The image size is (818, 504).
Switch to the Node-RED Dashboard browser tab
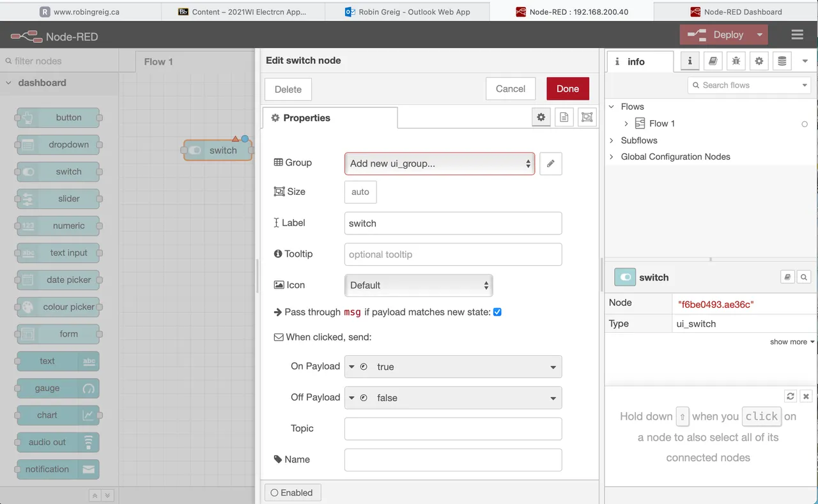pos(736,11)
